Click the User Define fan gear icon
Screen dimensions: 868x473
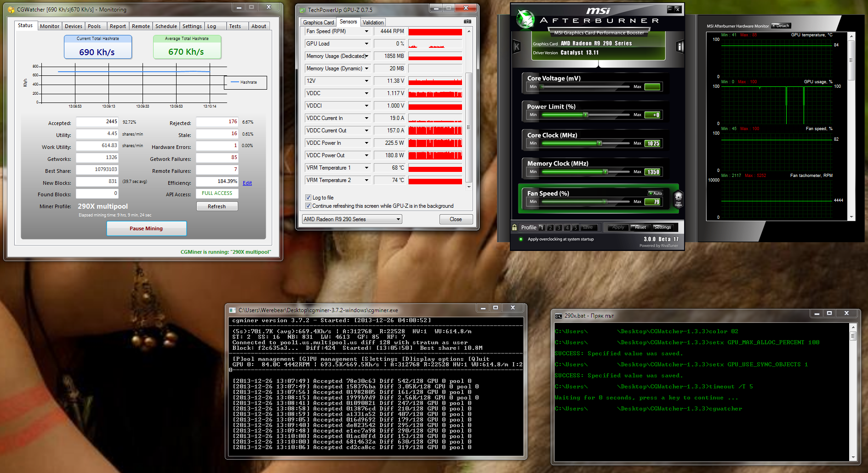(x=678, y=199)
